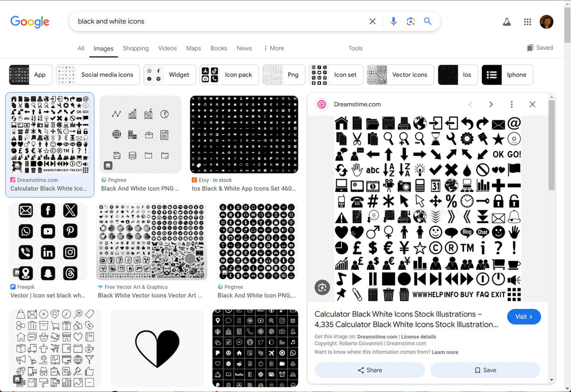Open Calculator Black White Icons Stock Illustrations title
This screenshot has width=571, height=392.
406,319
